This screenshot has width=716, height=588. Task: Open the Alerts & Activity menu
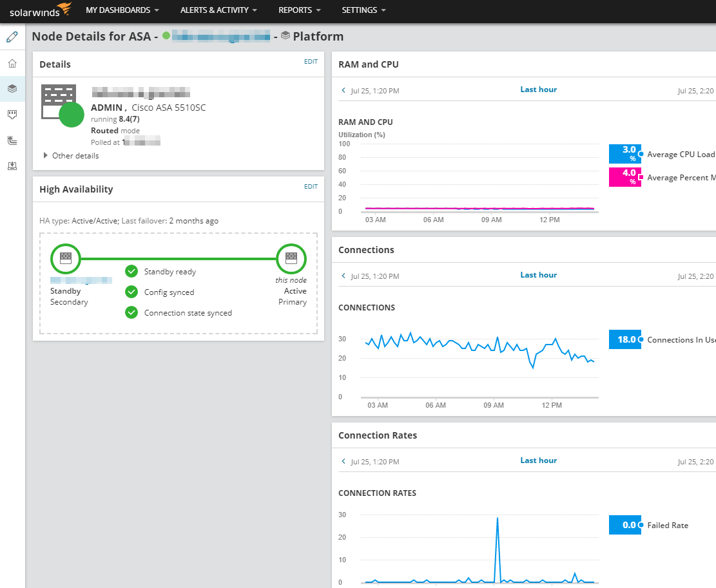click(x=218, y=10)
